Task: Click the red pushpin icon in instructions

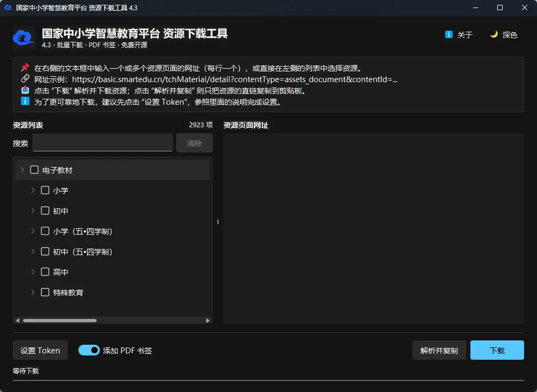Action: 25,68
